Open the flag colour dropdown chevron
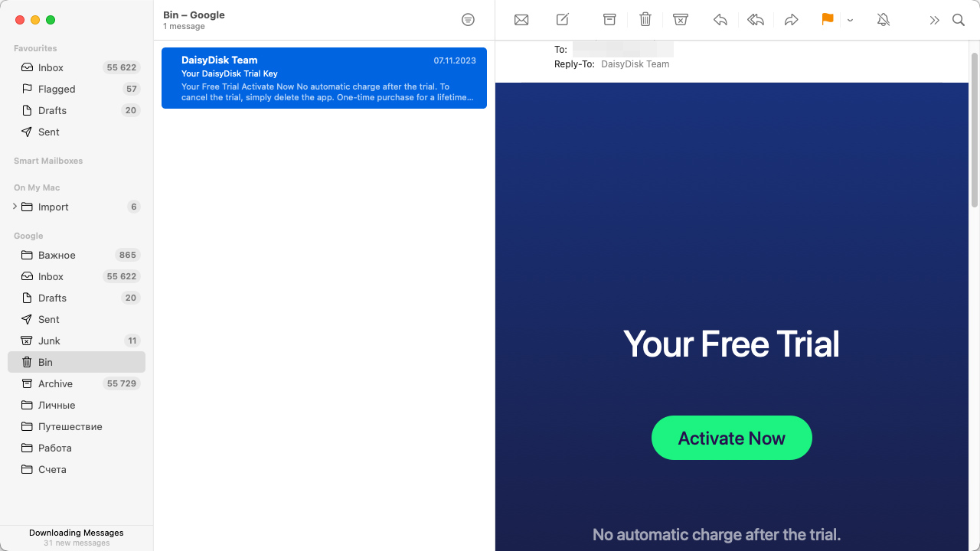Viewport: 980px width, 551px height. tap(850, 20)
